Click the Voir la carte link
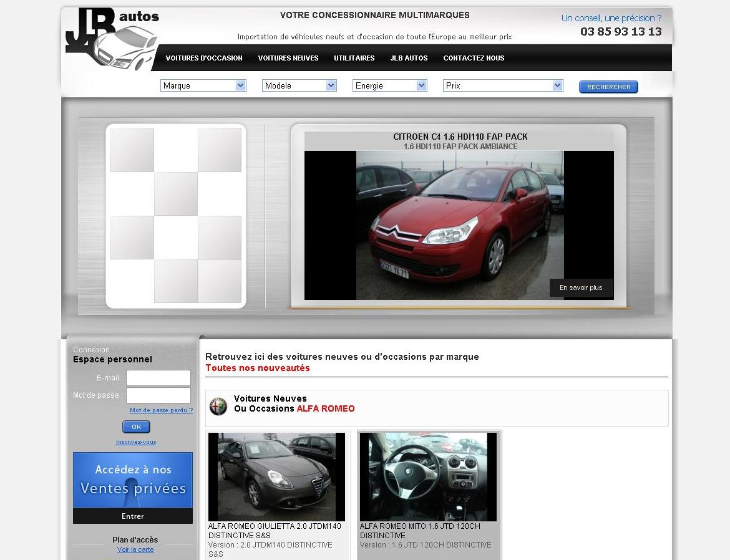 (x=135, y=549)
